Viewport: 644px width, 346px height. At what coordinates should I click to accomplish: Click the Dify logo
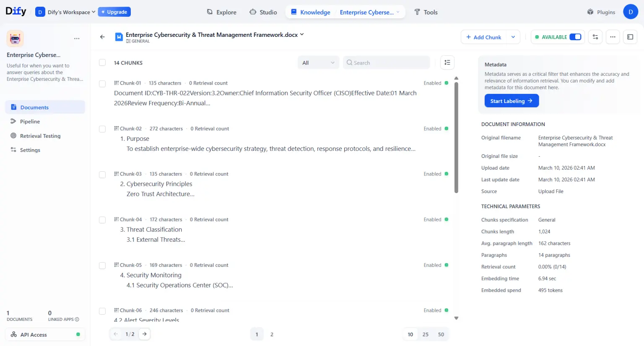tap(16, 11)
